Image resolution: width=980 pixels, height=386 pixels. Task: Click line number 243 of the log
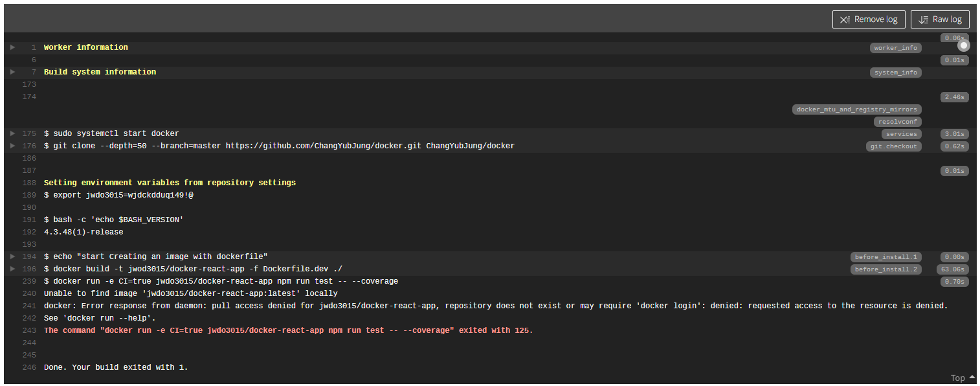[29, 330]
